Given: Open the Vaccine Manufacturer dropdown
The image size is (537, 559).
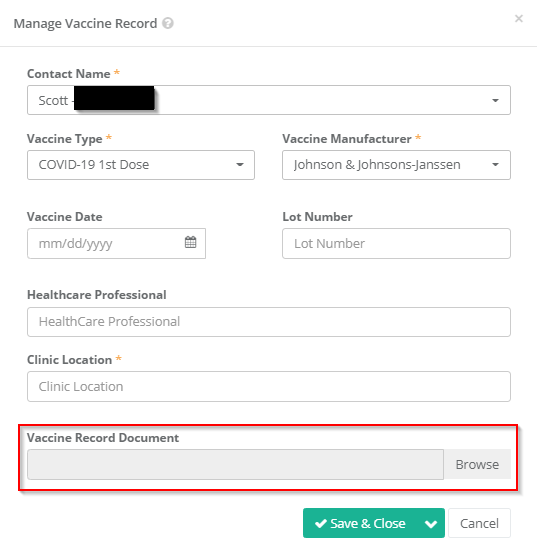Looking at the screenshot, I should point(396,165).
